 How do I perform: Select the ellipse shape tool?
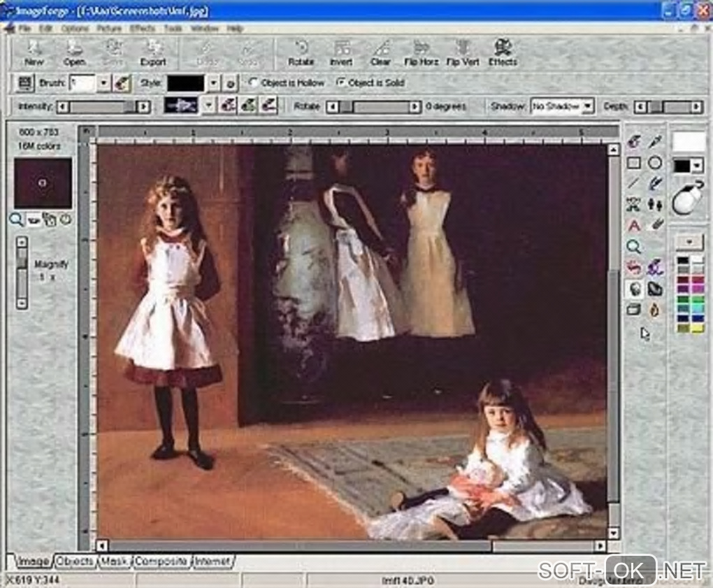(655, 163)
